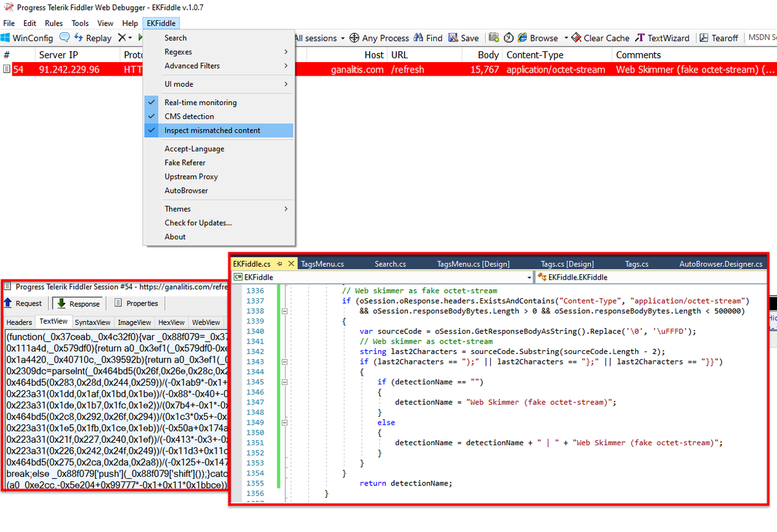Open the Remove X dropdown arrow
The height and width of the screenshot is (532, 777).
130,38
